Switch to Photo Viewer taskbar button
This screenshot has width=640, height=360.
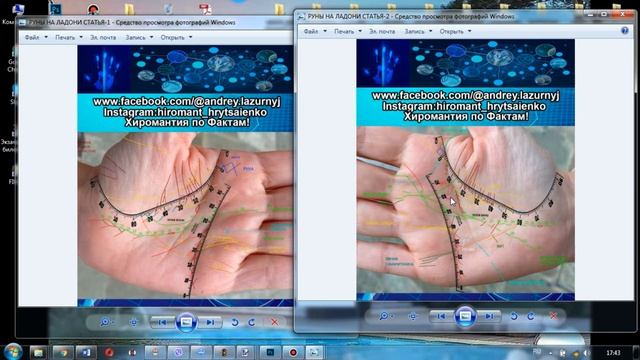click(x=314, y=352)
